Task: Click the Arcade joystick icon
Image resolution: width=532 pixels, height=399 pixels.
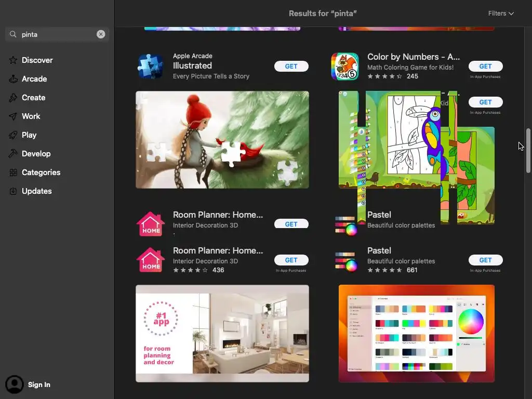Action: pos(13,79)
